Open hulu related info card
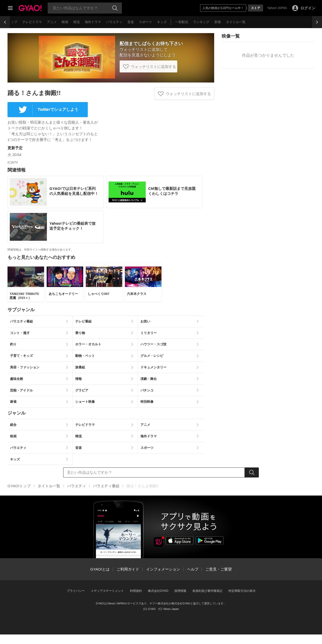 tap(154, 192)
